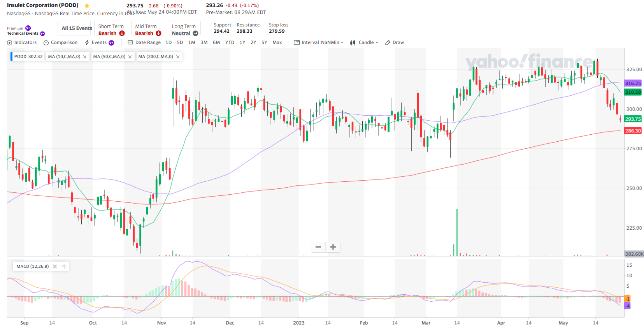Screen dimensions: 644x327
Task: Click the Nov label on time axis
Action: (x=161, y=323)
